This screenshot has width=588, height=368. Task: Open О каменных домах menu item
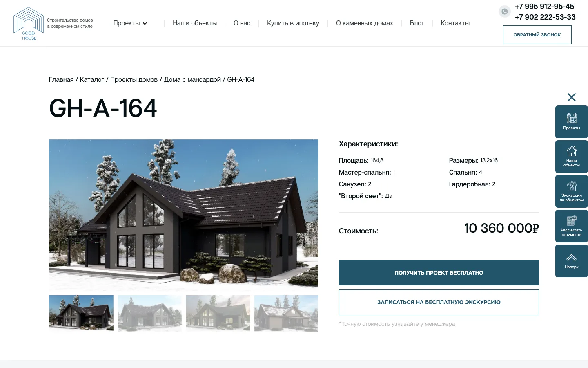(x=365, y=23)
